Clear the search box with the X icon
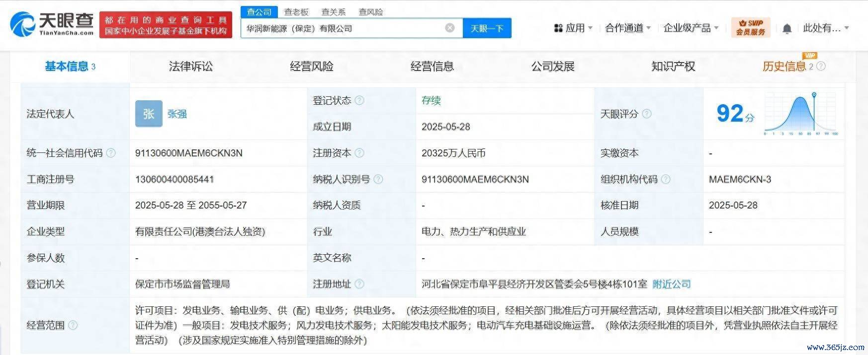868x355 pixels. (x=450, y=28)
